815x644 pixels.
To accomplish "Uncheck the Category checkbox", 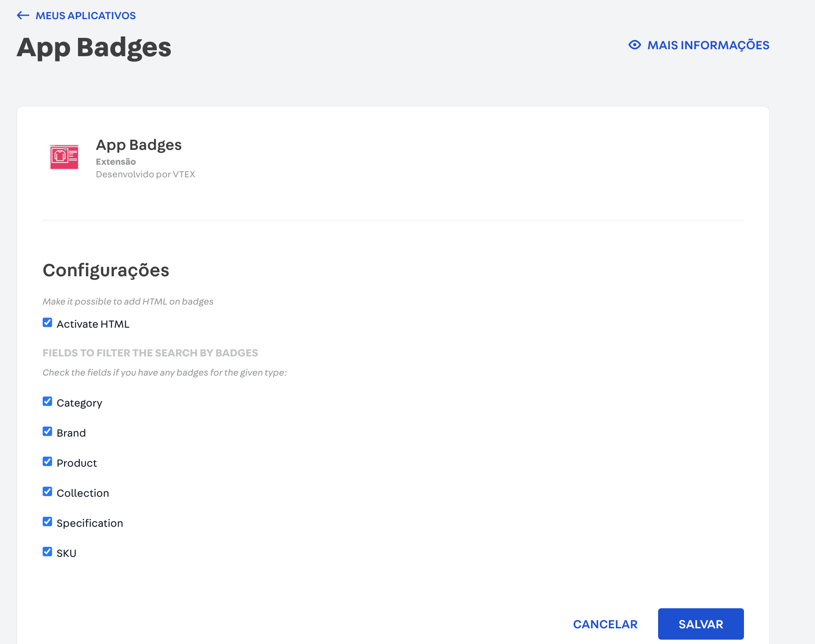I will [x=48, y=401].
